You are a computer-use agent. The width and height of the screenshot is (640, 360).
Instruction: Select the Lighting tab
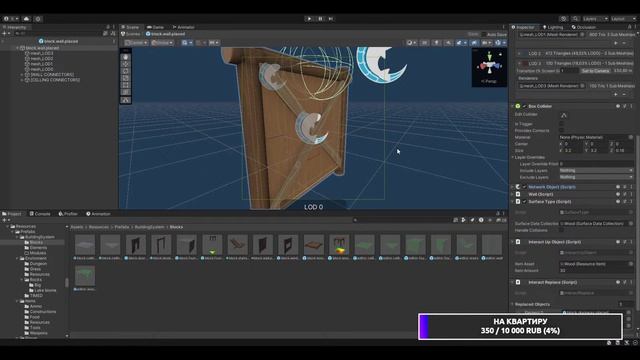553,27
